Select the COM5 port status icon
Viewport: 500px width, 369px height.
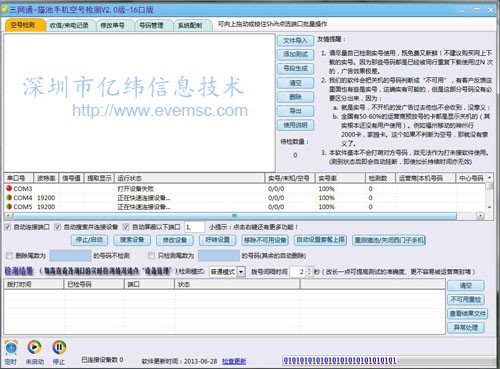point(9,206)
